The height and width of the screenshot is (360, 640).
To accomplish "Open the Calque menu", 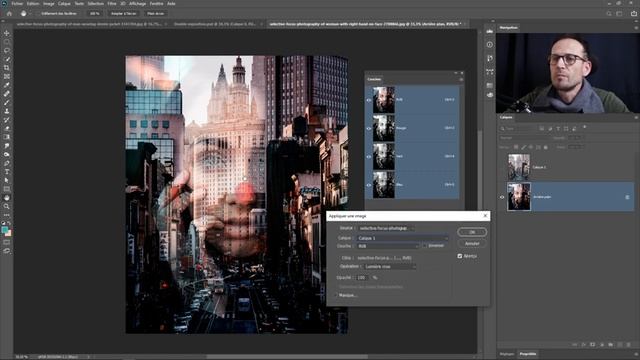I will click(64, 3).
